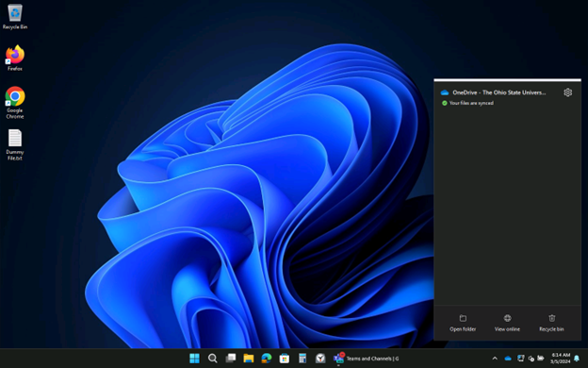Click the OneDrive - The Ohio State University title
This screenshot has width=588, height=368.
(x=499, y=92)
